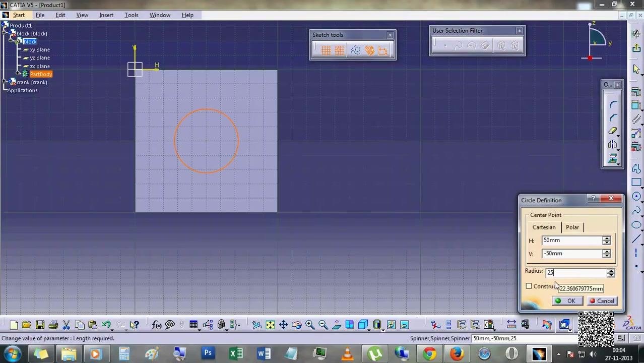This screenshot has height=363, width=644.
Task: Toggle Construction/Standard Element in Sketch tools
Action: point(355,50)
